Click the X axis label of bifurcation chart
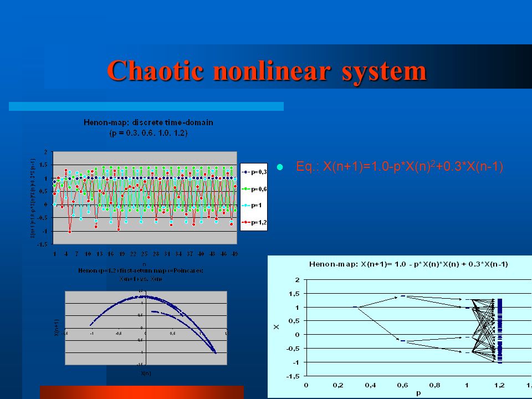Viewport: 532px width, 399px height. click(x=277, y=327)
